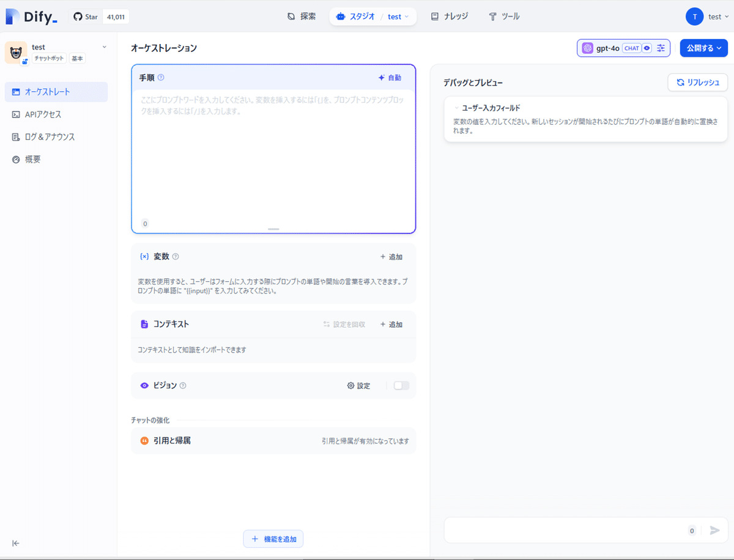This screenshot has width=734, height=560.
Task: Click 追加 to add a variable
Action: pyautogui.click(x=391, y=257)
